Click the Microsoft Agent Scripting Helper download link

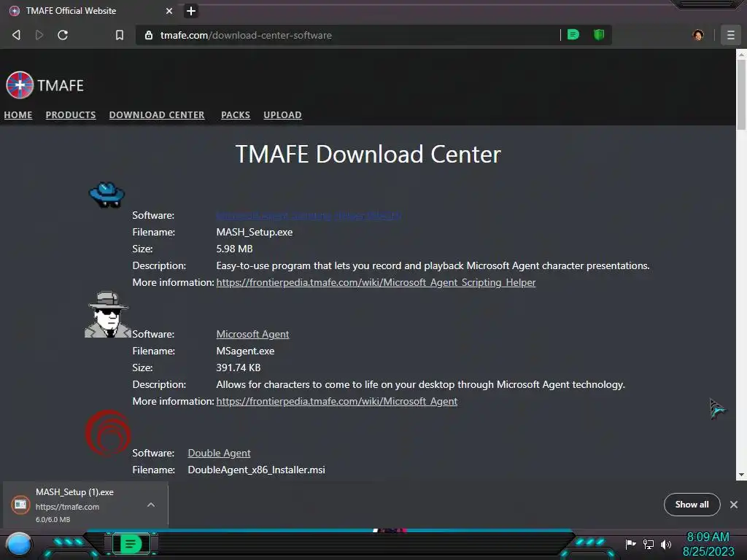point(309,216)
